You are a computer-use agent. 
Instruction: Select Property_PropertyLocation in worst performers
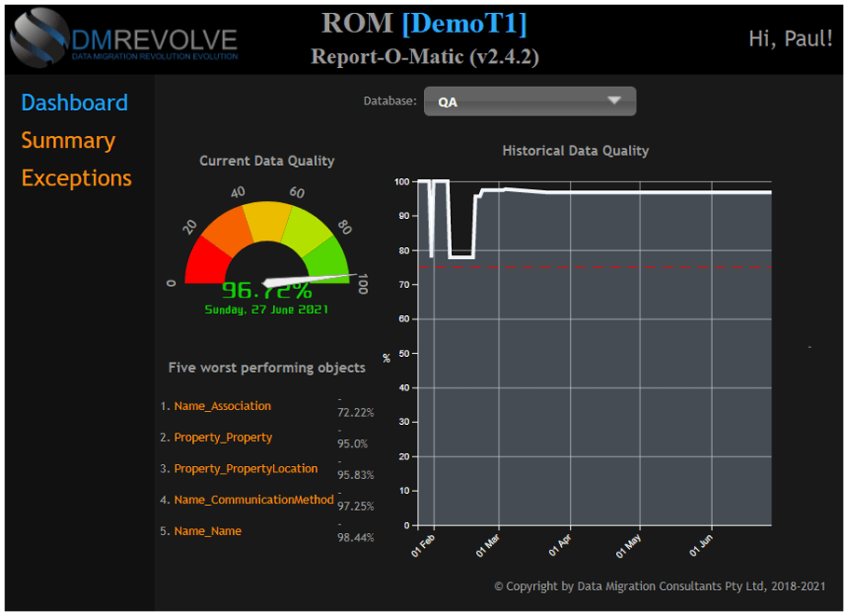click(245, 469)
